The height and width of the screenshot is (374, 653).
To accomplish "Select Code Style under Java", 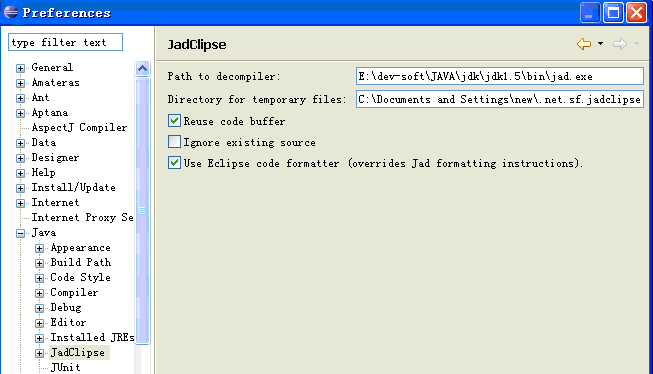I will (80, 277).
